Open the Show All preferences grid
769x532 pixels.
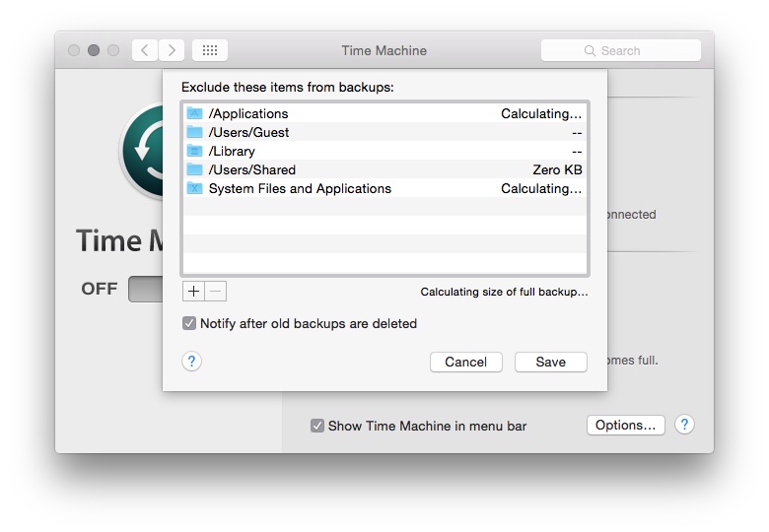point(210,50)
